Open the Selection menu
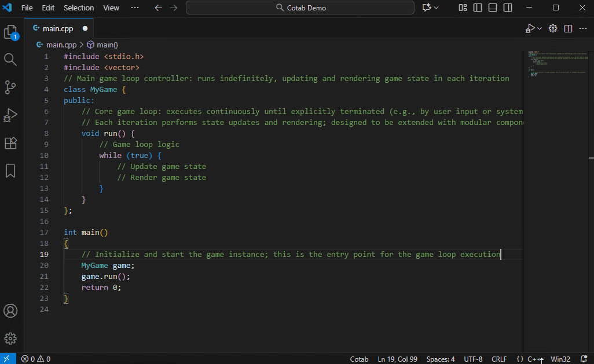This screenshot has height=364, width=594. (x=79, y=8)
